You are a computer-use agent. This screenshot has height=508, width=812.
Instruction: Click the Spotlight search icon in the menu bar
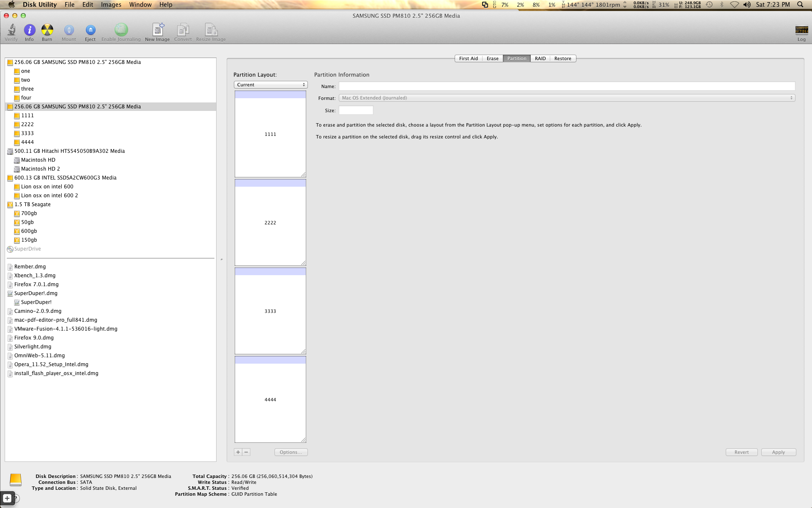pos(800,5)
